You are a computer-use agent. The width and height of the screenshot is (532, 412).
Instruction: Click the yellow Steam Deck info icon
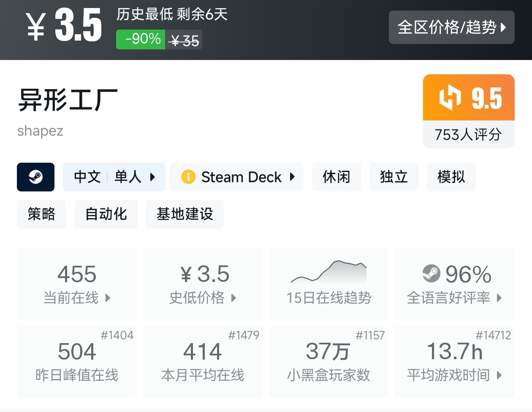(188, 177)
